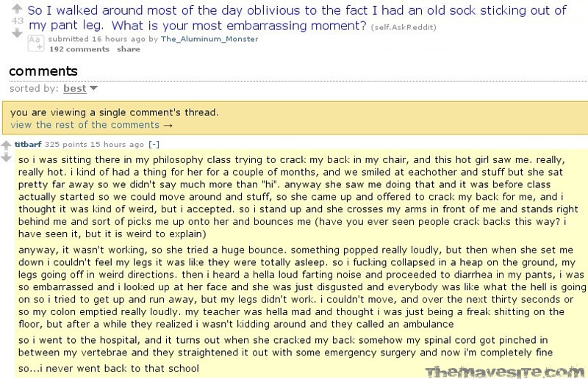Click the single comment thread notice
The width and height of the screenshot is (588, 379).
point(115,112)
